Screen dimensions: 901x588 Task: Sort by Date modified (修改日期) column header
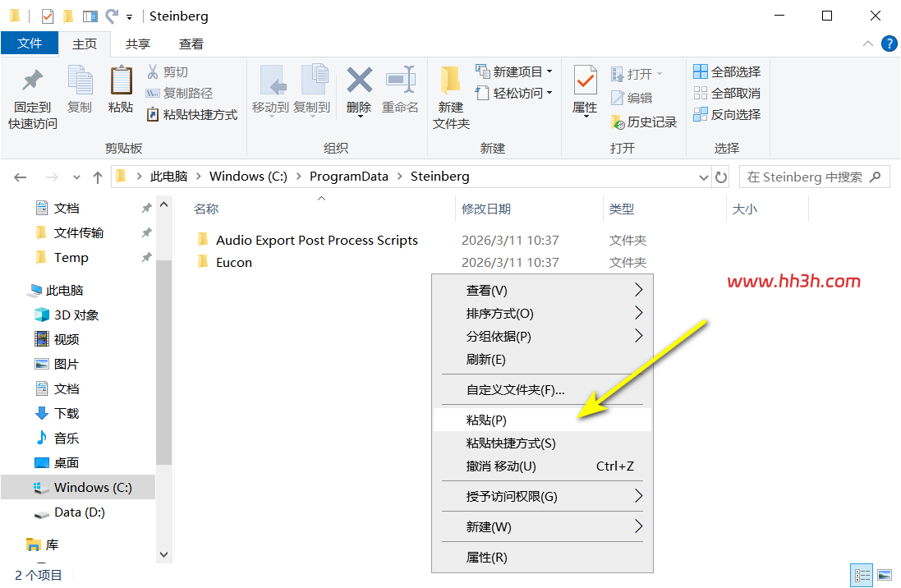coord(486,209)
